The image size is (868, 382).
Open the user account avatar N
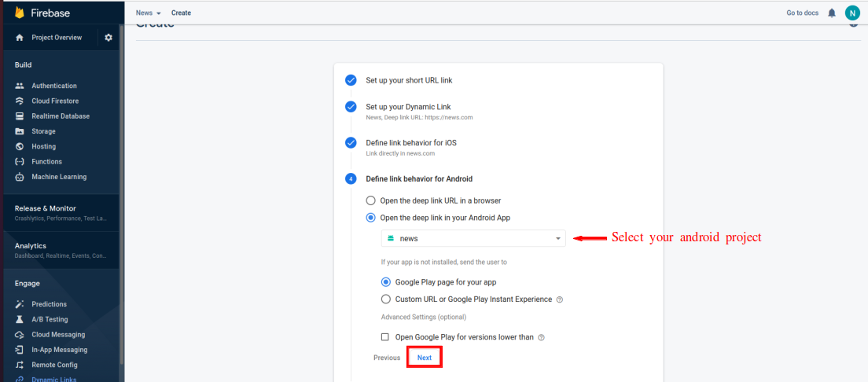[x=852, y=13]
